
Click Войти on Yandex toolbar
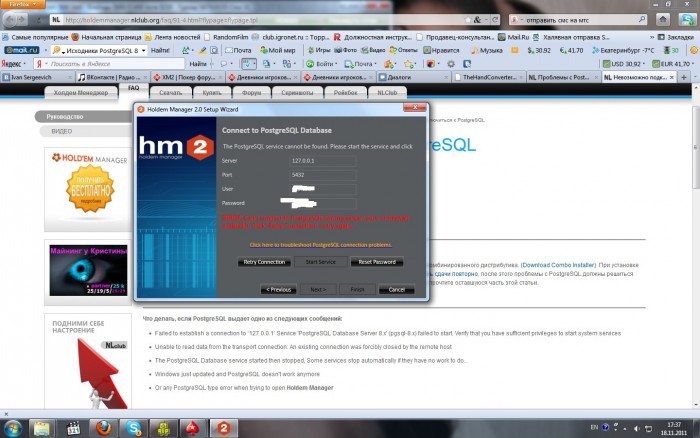321,64
